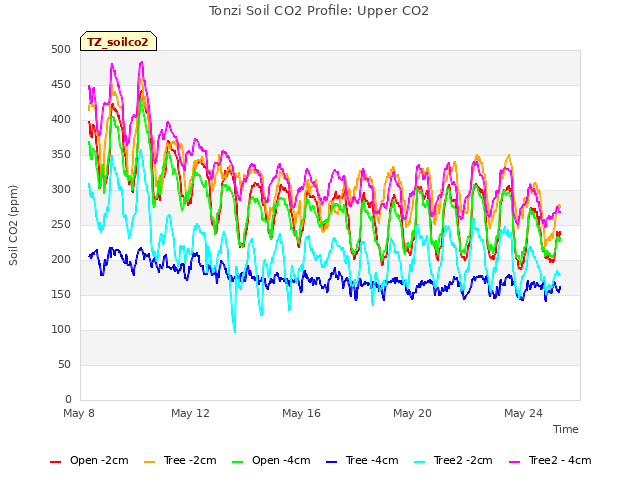Click the 150 y-axis tick label
The width and height of the screenshot is (640, 480).
(x=61, y=295)
